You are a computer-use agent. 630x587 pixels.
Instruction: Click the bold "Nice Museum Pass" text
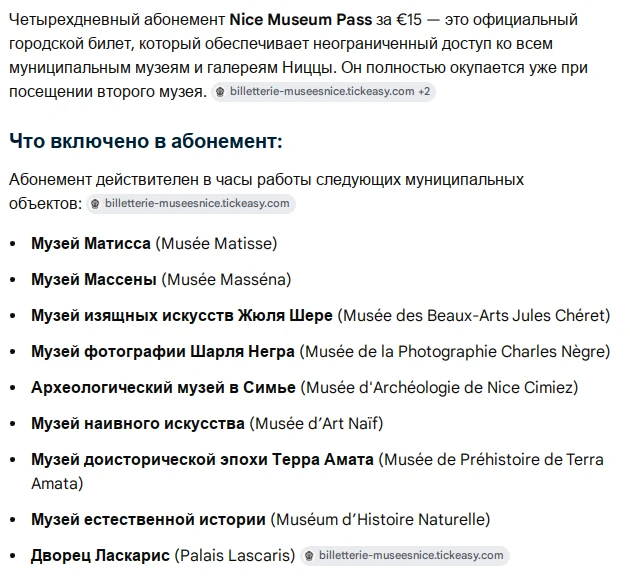(301, 20)
